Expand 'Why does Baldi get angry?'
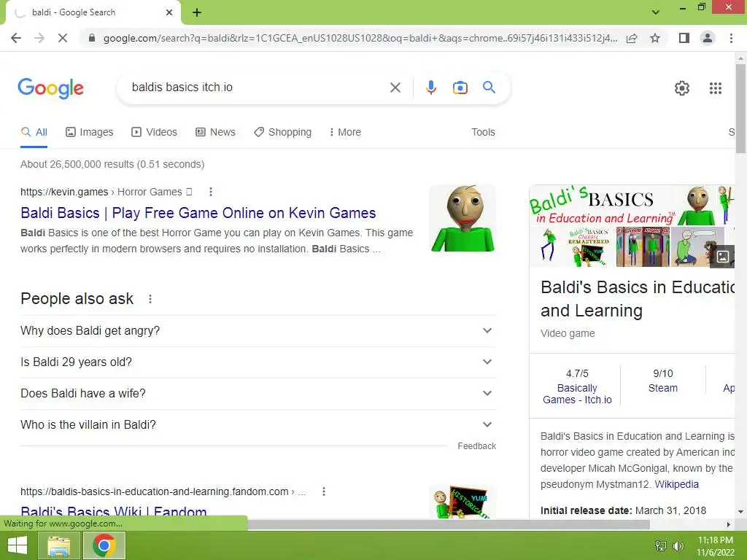This screenshot has width=747, height=560. [x=258, y=330]
